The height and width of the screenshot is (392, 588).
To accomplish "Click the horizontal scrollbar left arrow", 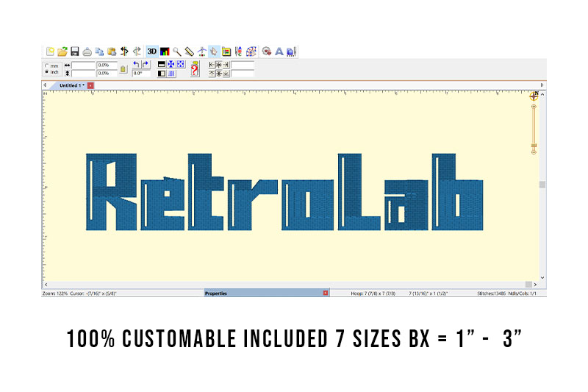I will (x=46, y=285).
